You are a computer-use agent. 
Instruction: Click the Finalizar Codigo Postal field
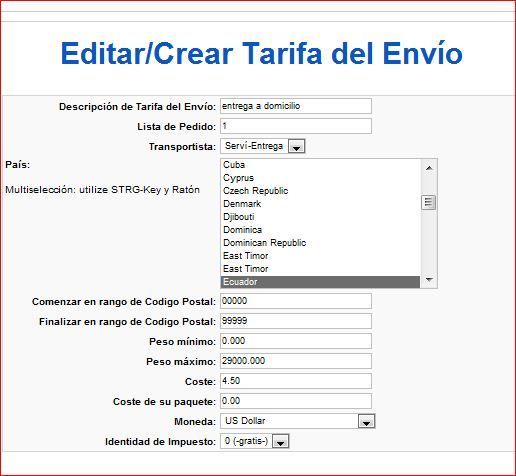296,321
